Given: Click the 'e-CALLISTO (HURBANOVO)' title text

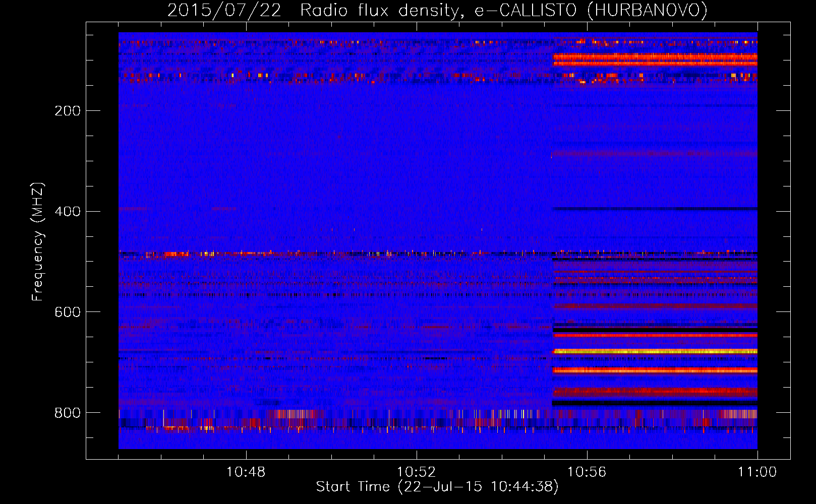Looking at the screenshot, I should pos(591,11).
